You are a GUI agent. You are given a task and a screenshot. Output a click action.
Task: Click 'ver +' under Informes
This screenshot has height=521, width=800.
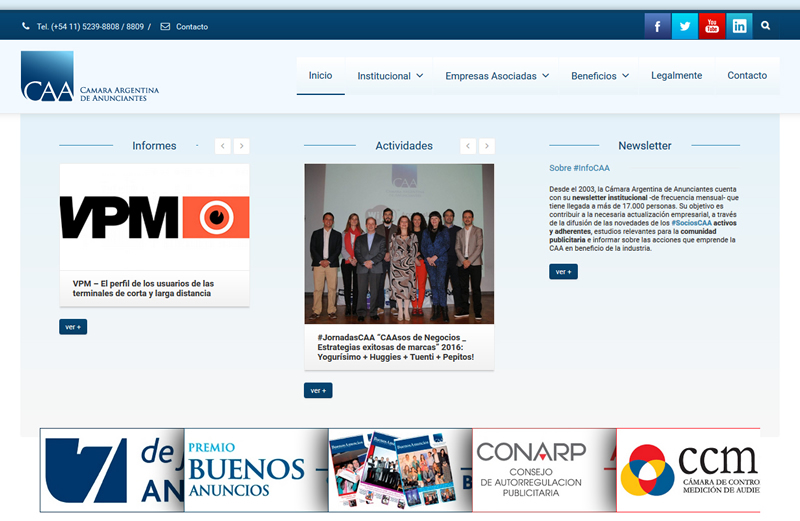[73, 327]
